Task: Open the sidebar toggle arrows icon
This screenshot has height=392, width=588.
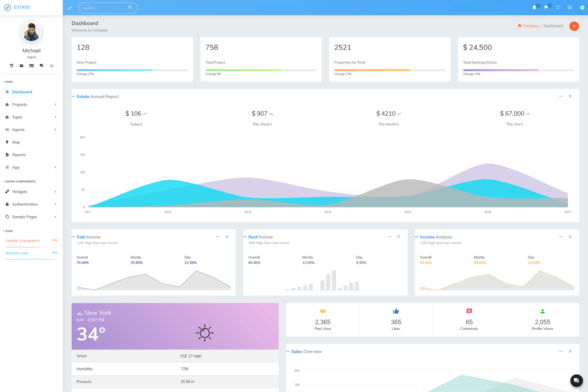Action: click(x=69, y=8)
